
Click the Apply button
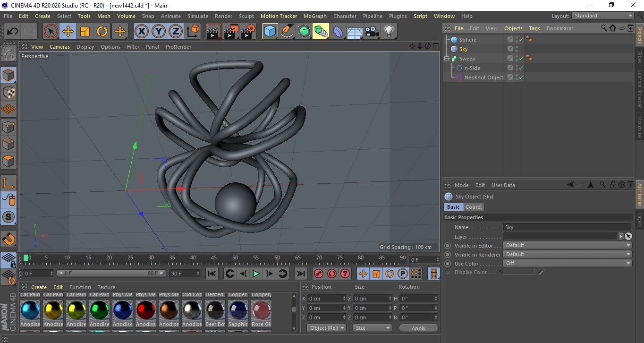[418, 328]
